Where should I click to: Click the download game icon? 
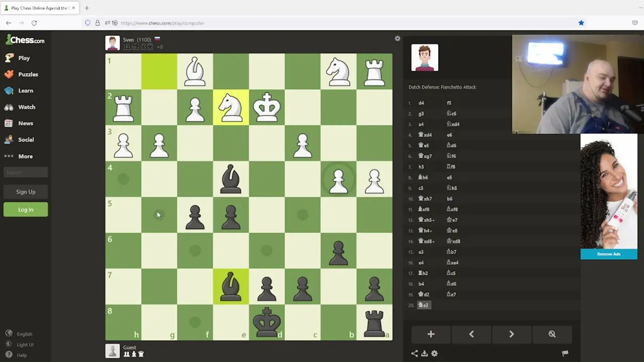pos(425,353)
